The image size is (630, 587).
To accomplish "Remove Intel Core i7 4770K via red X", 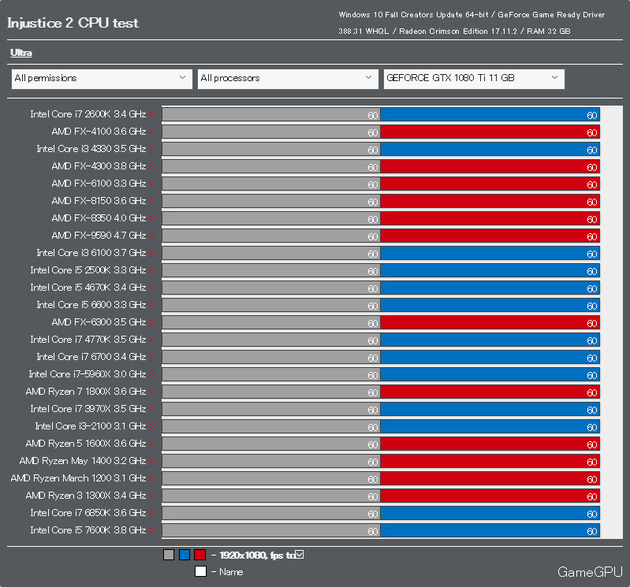I will coord(152,340).
